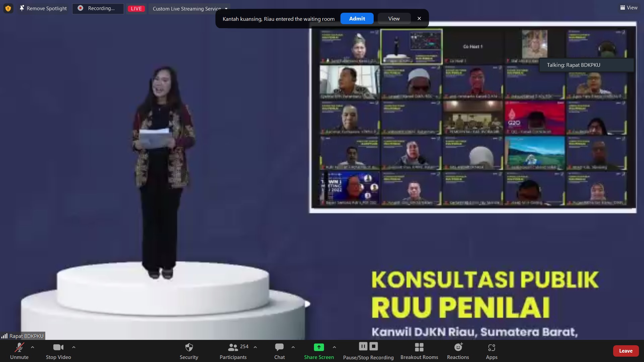Open the View layout menu

[629, 8]
